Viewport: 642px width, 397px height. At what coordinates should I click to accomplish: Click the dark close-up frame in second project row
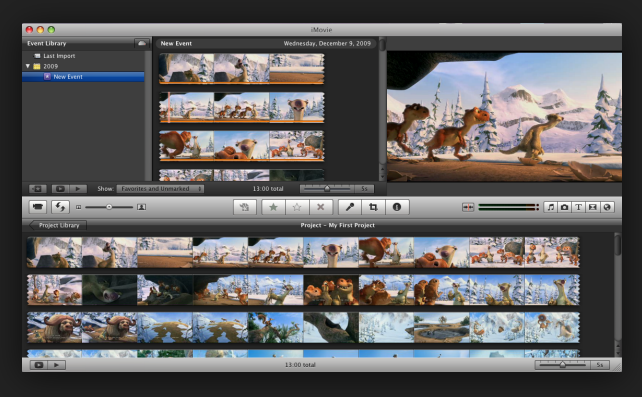(110, 290)
